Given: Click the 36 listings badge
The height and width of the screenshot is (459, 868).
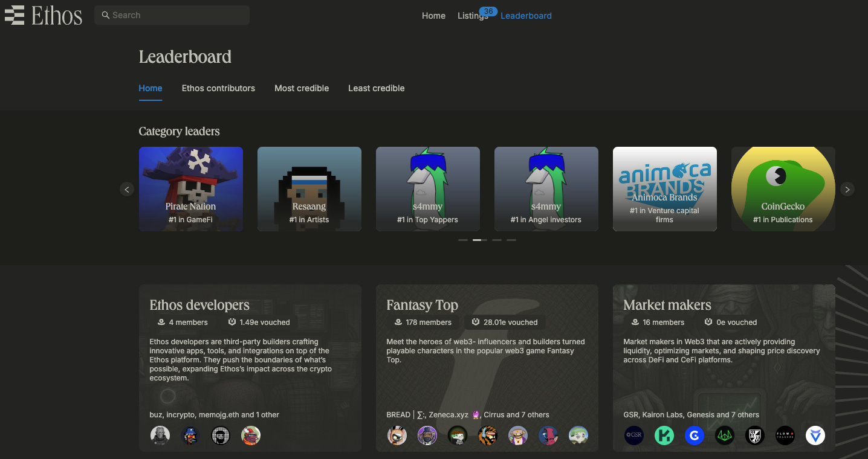Looking at the screenshot, I should point(488,11).
